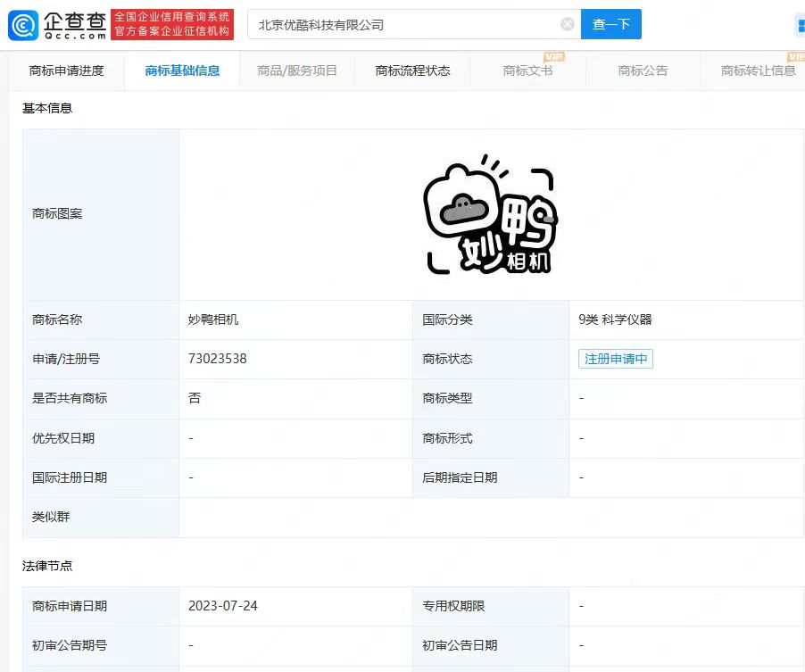Click the VIP badge above 商标文书
Screen dimensions: 805x672
(554, 57)
